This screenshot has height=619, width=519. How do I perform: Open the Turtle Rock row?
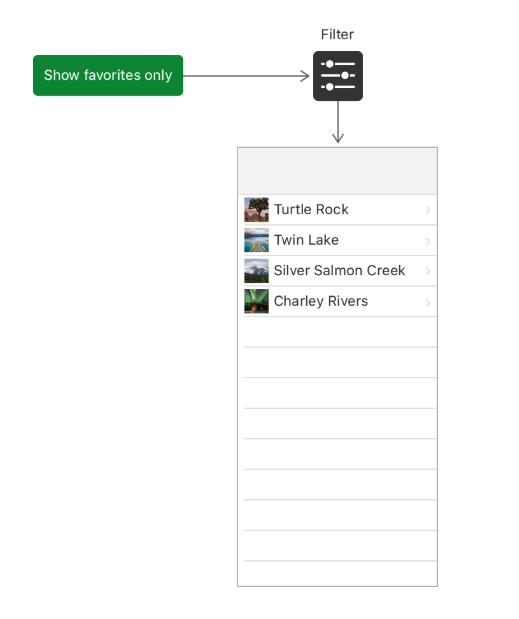[337, 210]
